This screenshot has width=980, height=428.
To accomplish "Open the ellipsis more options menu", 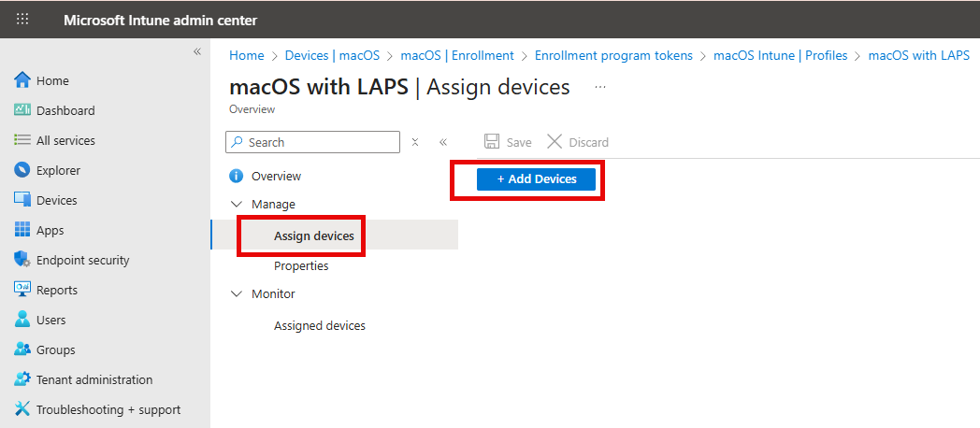I will (x=600, y=87).
